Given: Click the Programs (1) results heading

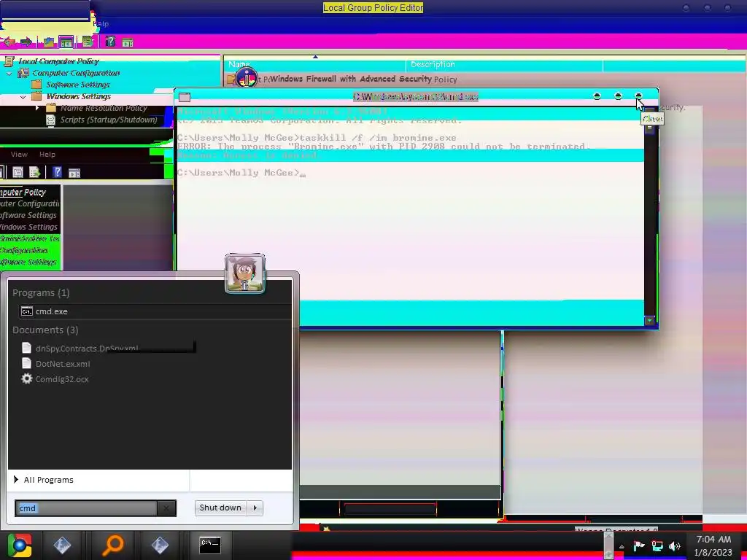Looking at the screenshot, I should coord(41,292).
